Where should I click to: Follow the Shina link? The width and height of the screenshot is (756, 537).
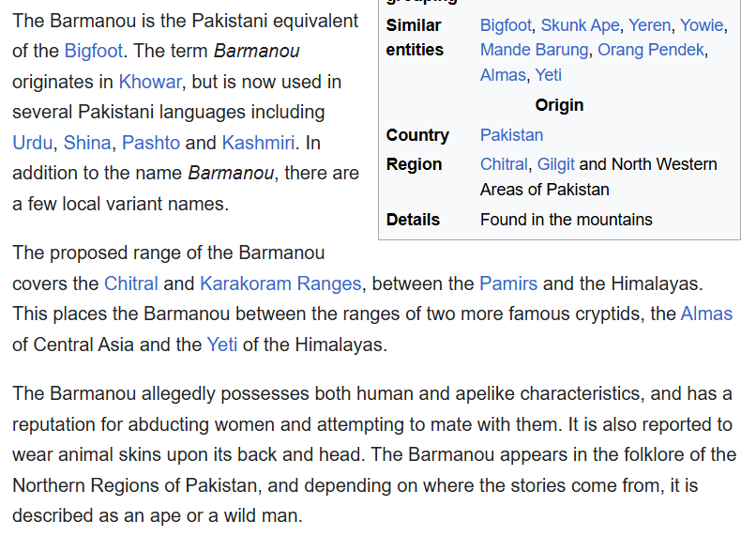click(87, 143)
